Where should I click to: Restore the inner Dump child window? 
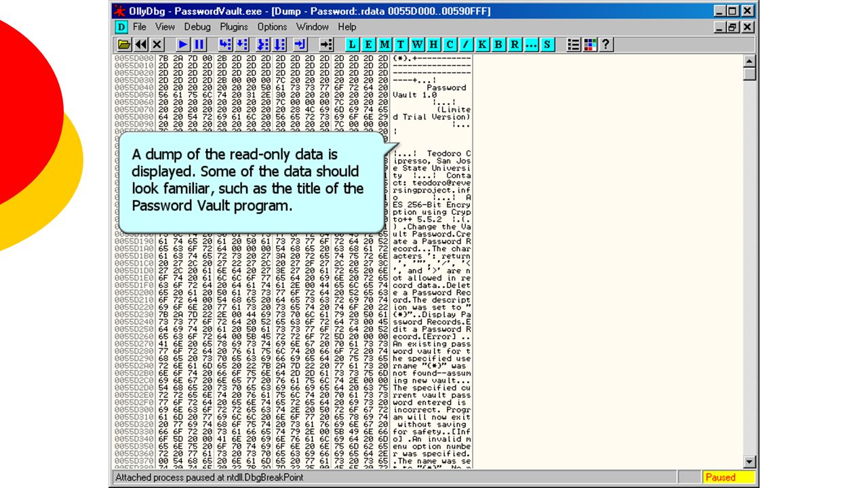pyautogui.click(x=734, y=27)
